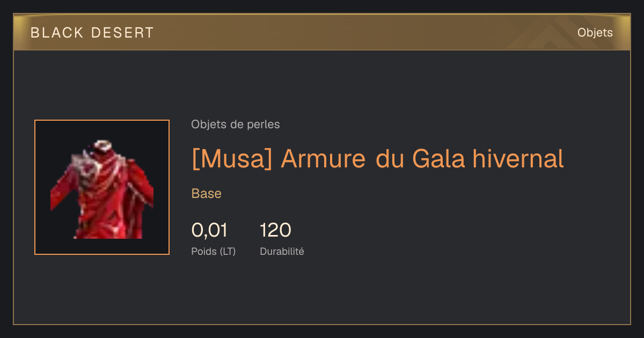Select the 120 durability value
The image size is (644, 338).
[x=275, y=230]
